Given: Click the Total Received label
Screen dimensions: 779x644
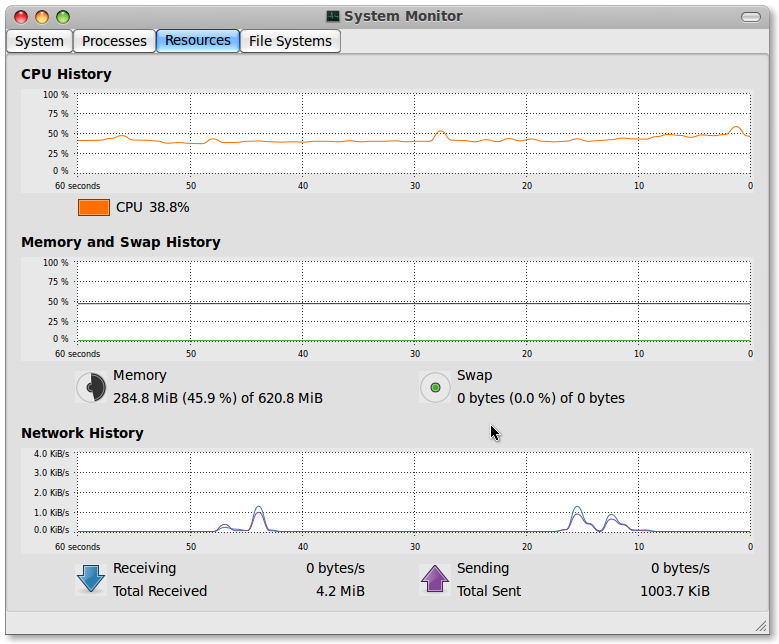Looking at the screenshot, I should [x=160, y=591].
